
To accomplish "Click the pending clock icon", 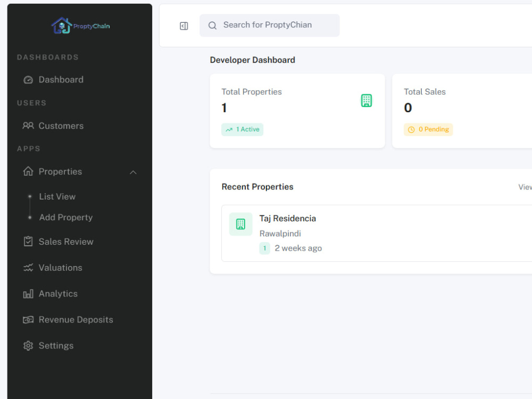I will click(411, 130).
